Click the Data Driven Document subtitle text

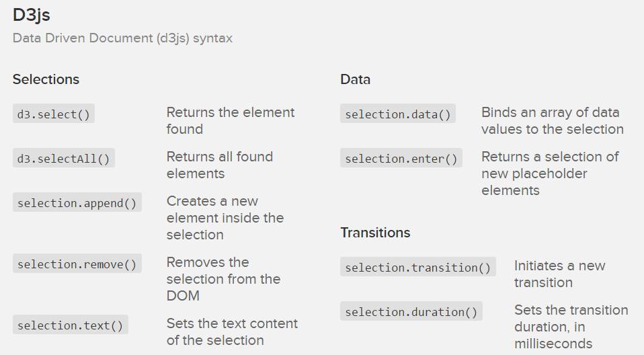pyautogui.click(x=122, y=38)
